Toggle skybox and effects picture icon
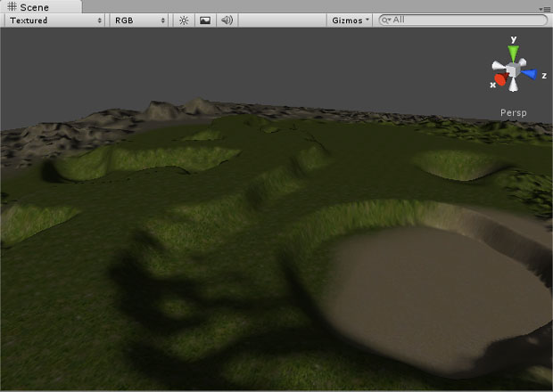This screenshot has width=553, height=392. (x=205, y=20)
